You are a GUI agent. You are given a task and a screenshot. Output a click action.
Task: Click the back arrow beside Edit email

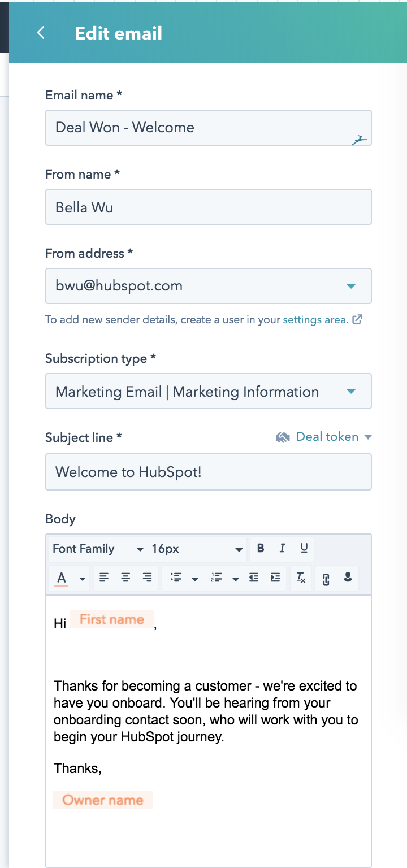point(41,33)
